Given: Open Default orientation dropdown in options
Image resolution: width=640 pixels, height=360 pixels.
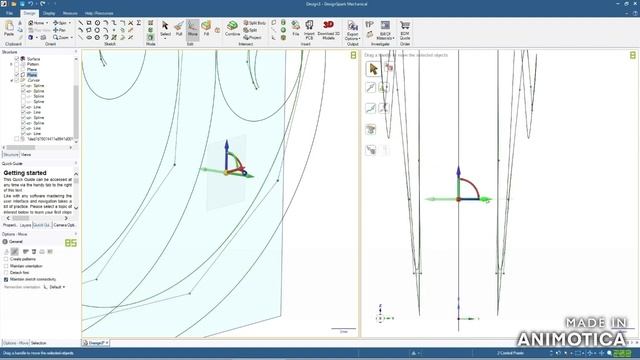Looking at the screenshot, I should 57,287.
